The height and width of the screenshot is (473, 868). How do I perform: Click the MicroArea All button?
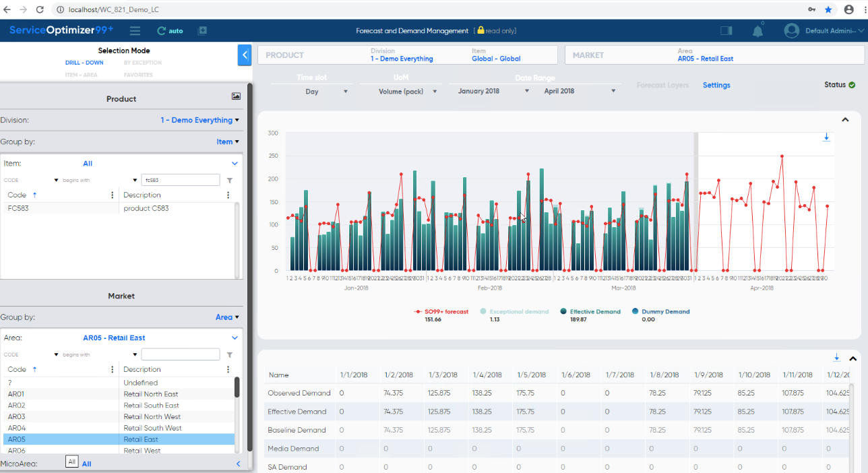click(x=72, y=462)
